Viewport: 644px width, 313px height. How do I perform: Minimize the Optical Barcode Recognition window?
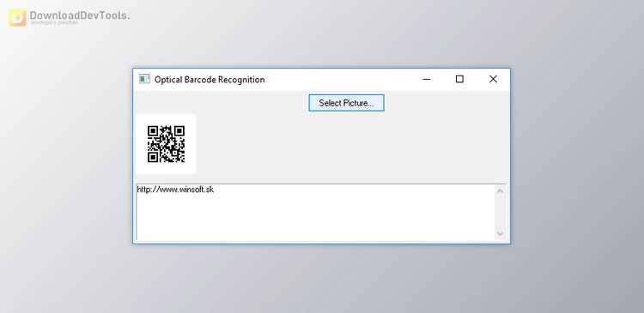(x=427, y=79)
